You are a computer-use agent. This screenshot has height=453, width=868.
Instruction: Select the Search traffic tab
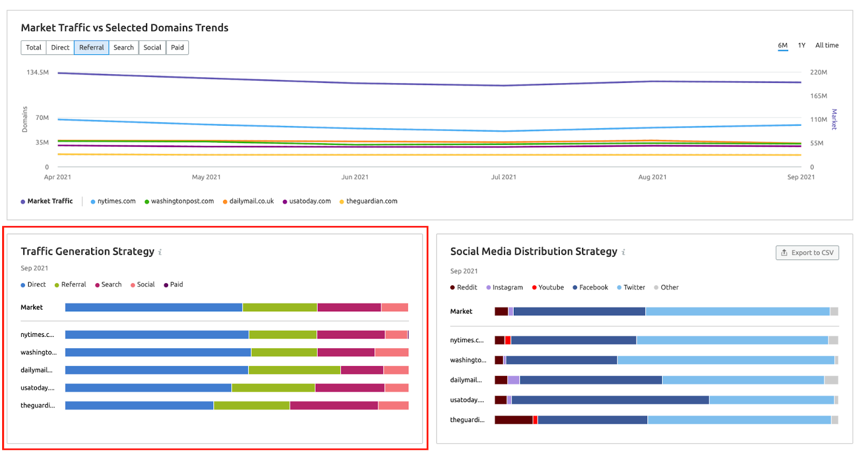(x=124, y=48)
